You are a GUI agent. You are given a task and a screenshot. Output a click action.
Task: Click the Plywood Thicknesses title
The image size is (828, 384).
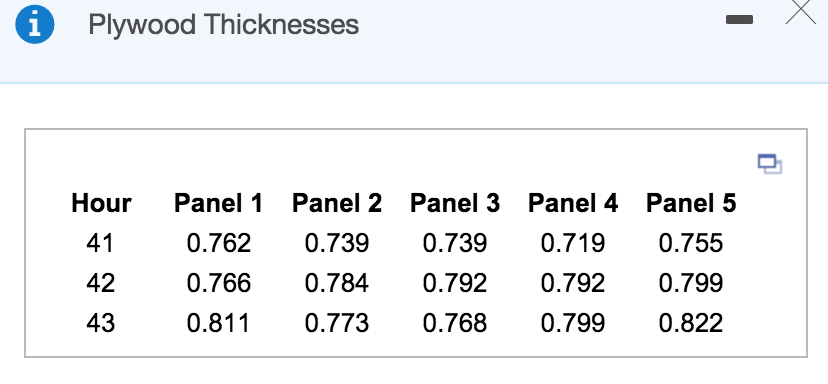pos(223,24)
